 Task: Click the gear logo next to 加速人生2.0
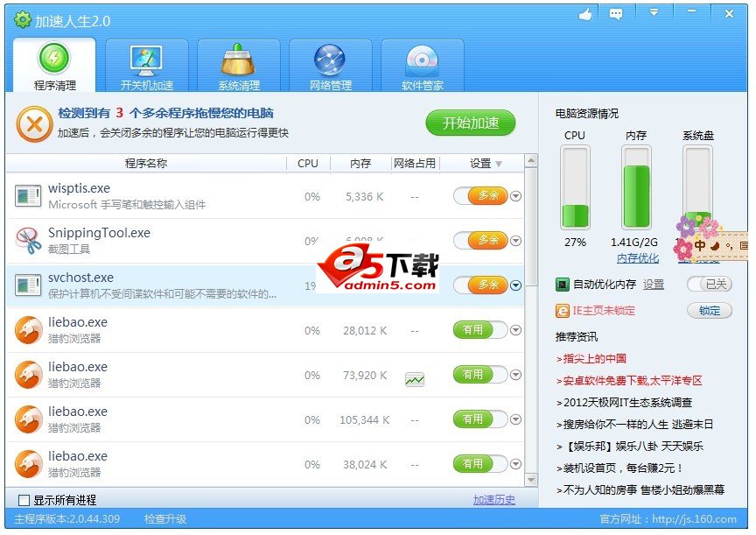(x=22, y=20)
